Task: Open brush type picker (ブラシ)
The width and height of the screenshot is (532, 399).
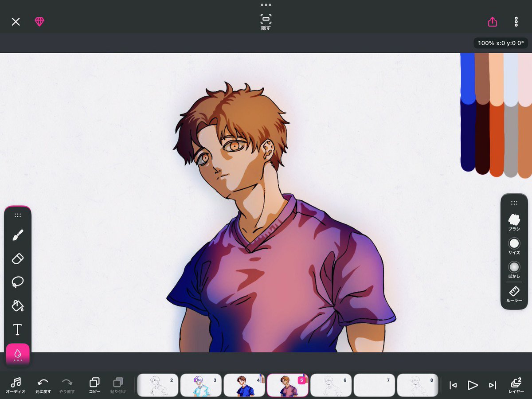Action: pyautogui.click(x=514, y=222)
